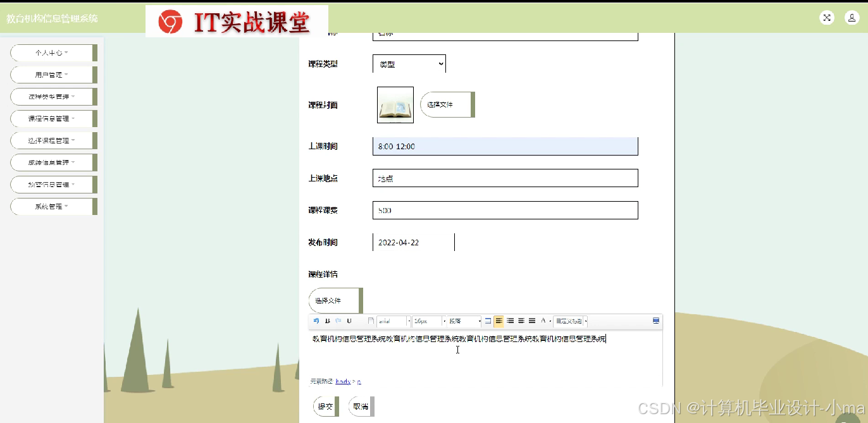Click inside the rich text editor content
This screenshot has width=868, height=423.
(485, 354)
